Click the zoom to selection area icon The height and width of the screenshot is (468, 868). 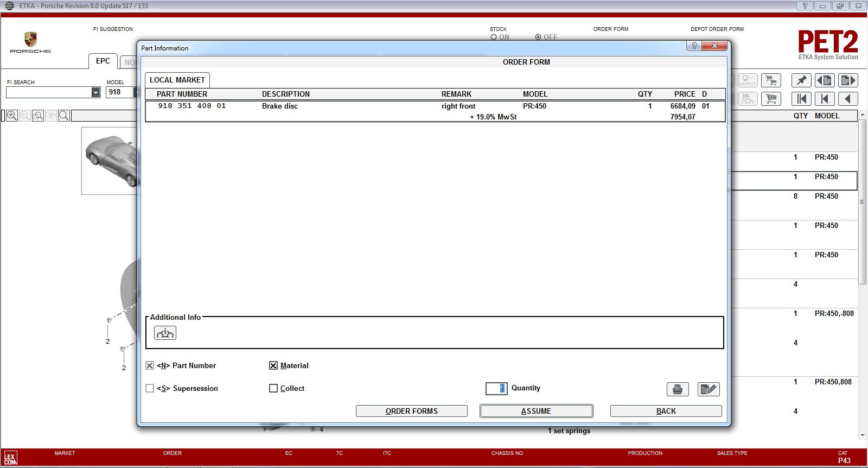point(38,116)
